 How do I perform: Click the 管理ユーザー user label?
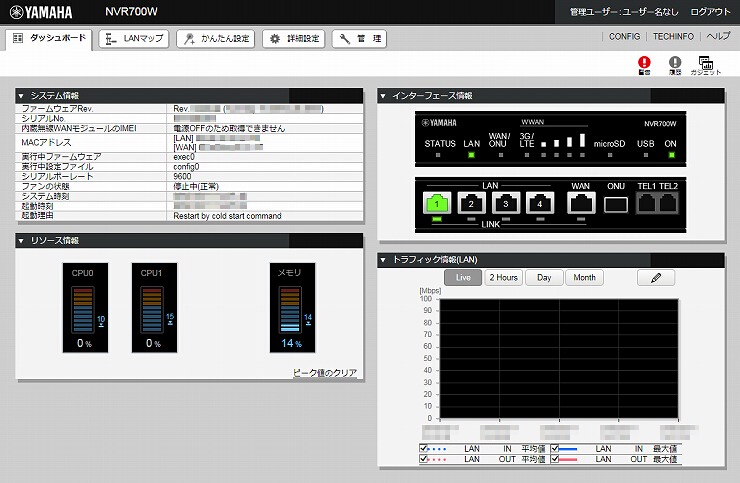pyautogui.click(x=624, y=12)
